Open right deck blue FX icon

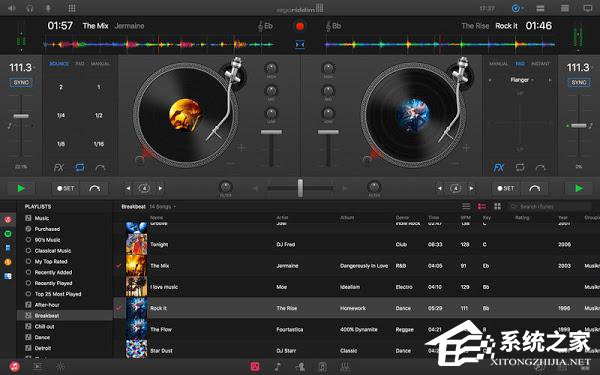point(499,168)
